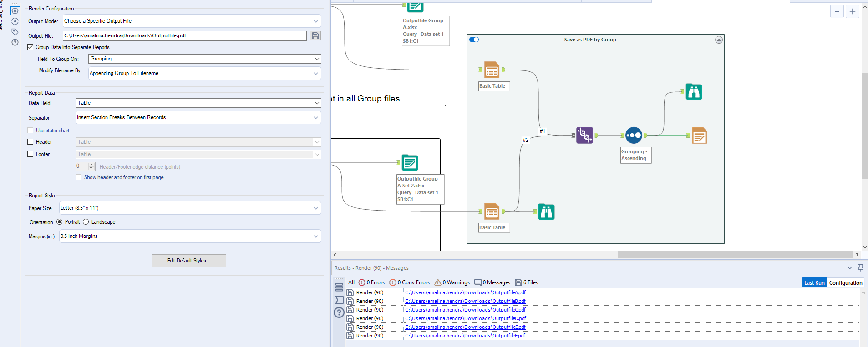Uncheck Group Data Into Separate Reports
Image resolution: width=868 pixels, height=347 pixels.
30,47
